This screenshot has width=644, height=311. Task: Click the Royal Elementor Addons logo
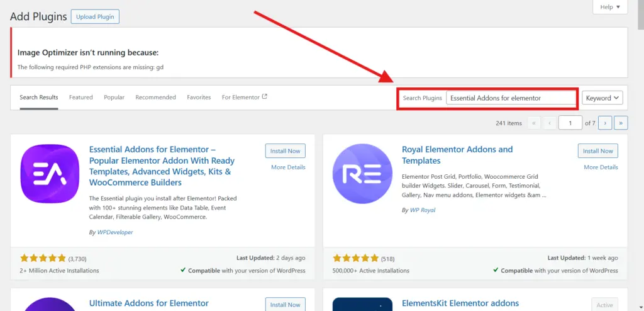pos(362,174)
